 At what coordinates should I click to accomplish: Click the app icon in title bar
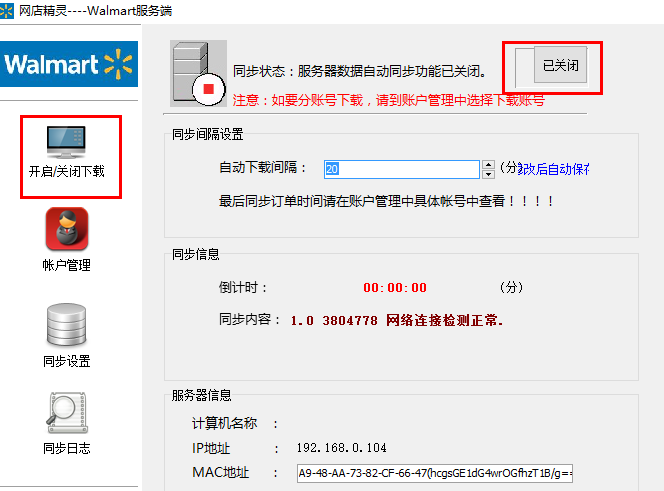tap(6, 11)
